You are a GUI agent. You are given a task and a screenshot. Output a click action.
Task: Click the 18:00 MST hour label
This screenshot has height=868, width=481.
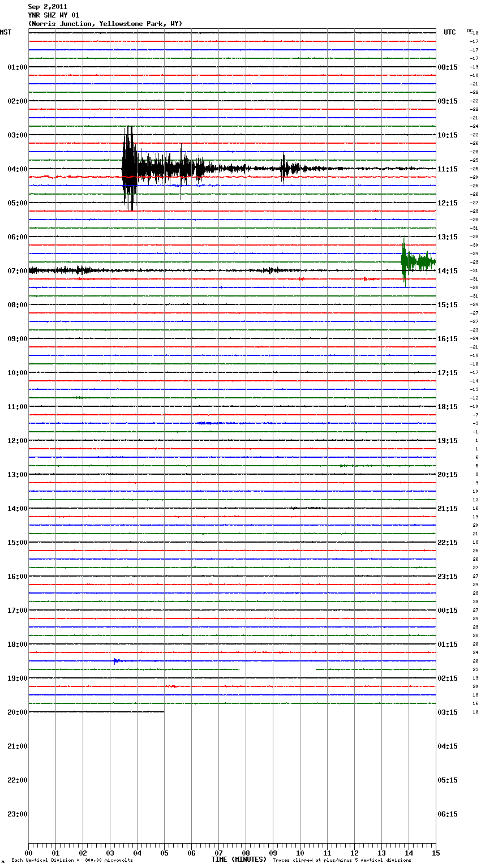(x=17, y=644)
